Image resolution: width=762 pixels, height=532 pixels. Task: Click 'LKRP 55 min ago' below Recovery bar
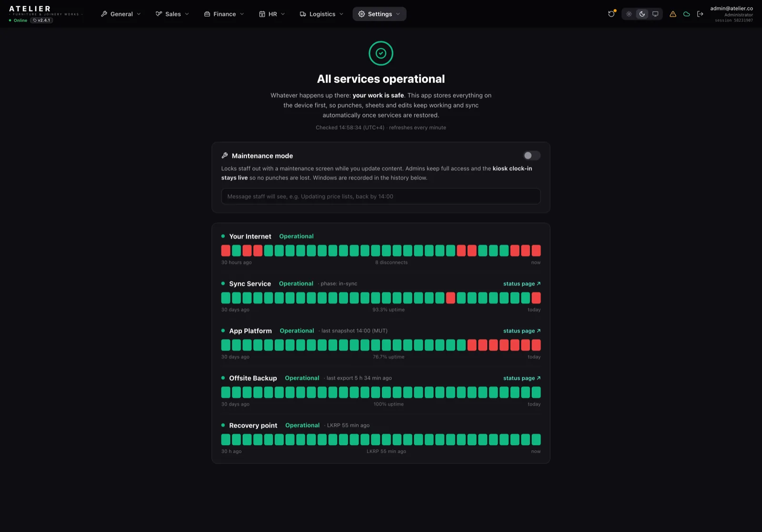(386, 451)
